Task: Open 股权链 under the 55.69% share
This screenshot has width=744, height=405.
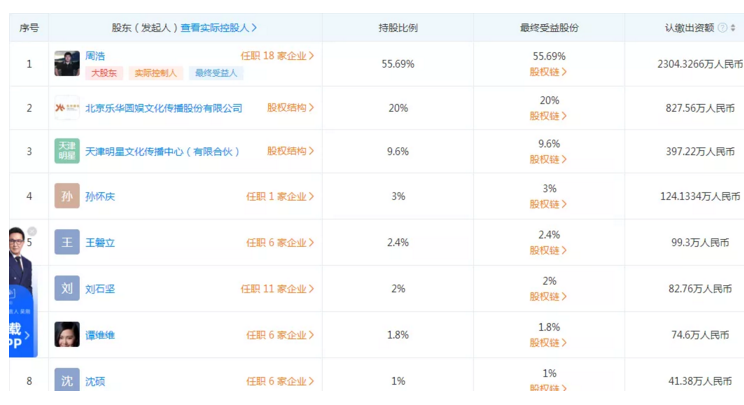Action: point(548,72)
